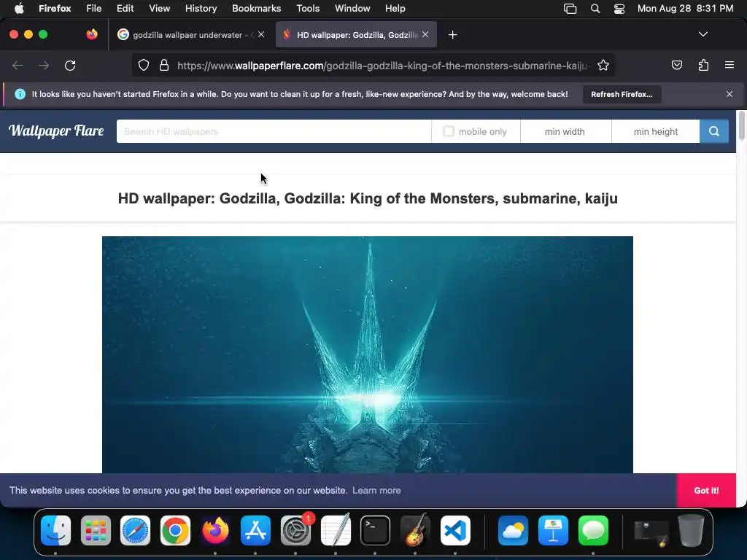Bookmark this page with the star icon

[x=603, y=65]
